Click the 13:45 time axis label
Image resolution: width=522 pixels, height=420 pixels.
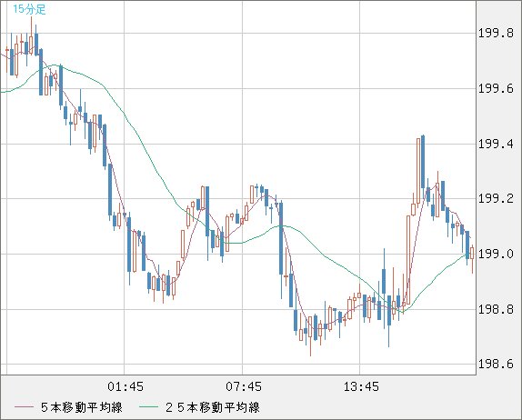(361, 386)
